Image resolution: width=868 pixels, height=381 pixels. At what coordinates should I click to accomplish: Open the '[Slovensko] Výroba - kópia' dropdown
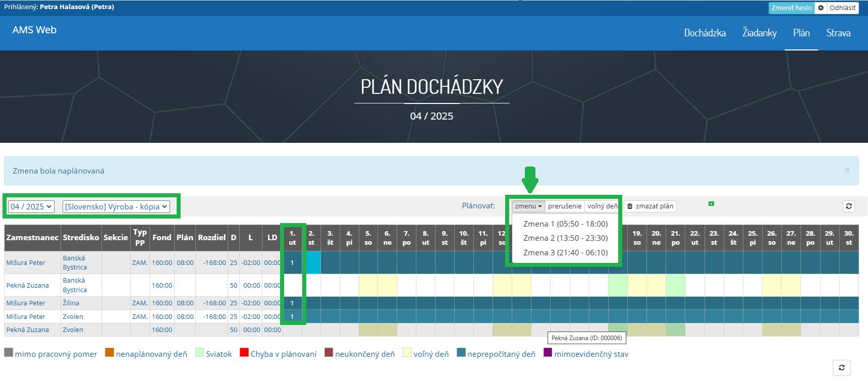pyautogui.click(x=116, y=206)
